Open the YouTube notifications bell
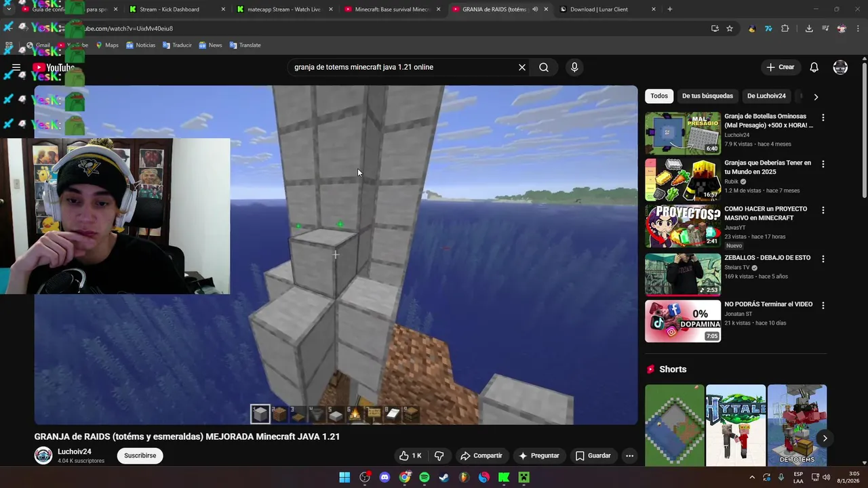Viewport: 868px width, 488px height. point(814,67)
